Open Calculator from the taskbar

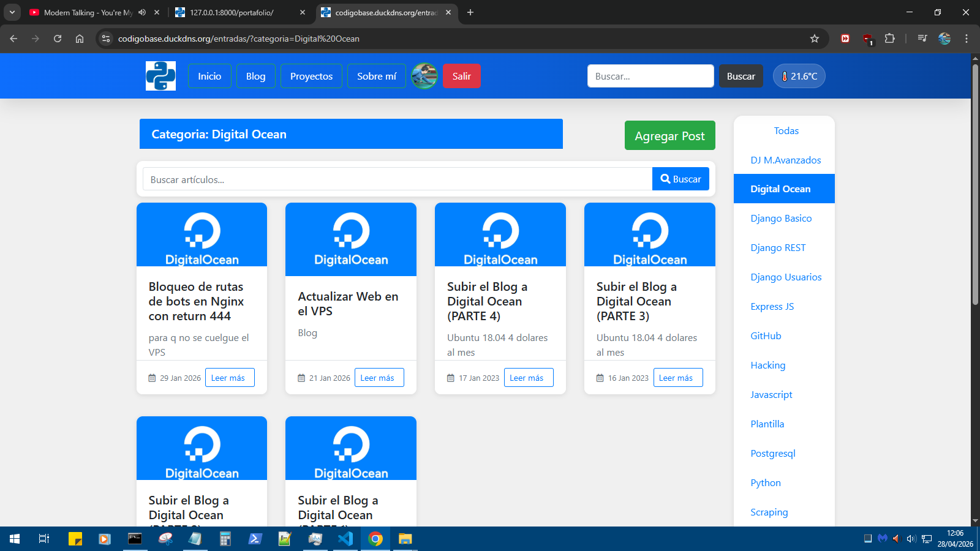(225, 539)
